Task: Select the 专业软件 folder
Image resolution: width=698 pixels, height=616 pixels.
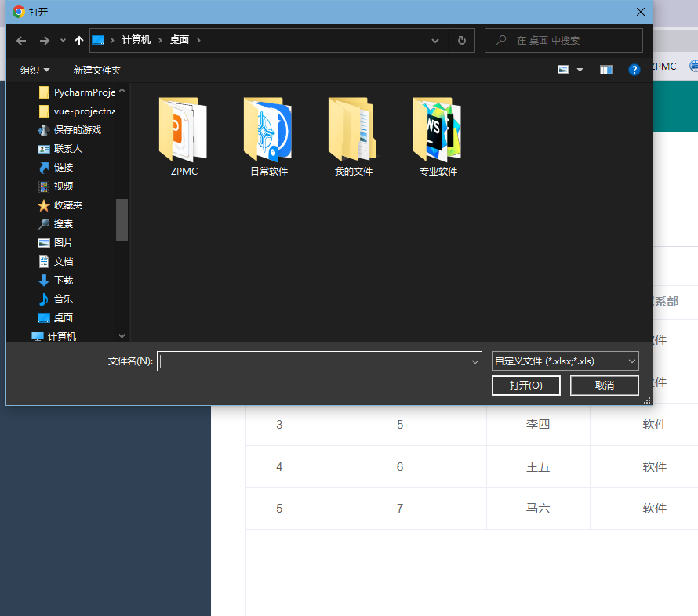Action: [x=438, y=137]
